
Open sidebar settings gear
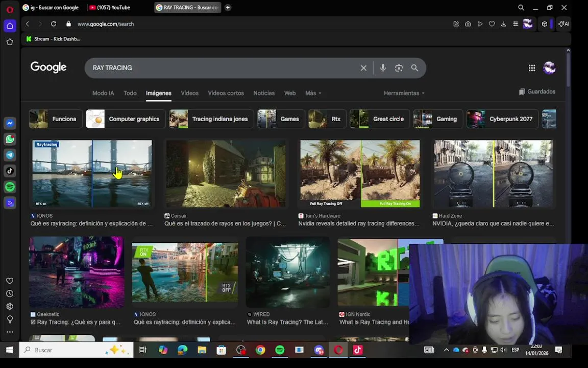[x=10, y=307]
